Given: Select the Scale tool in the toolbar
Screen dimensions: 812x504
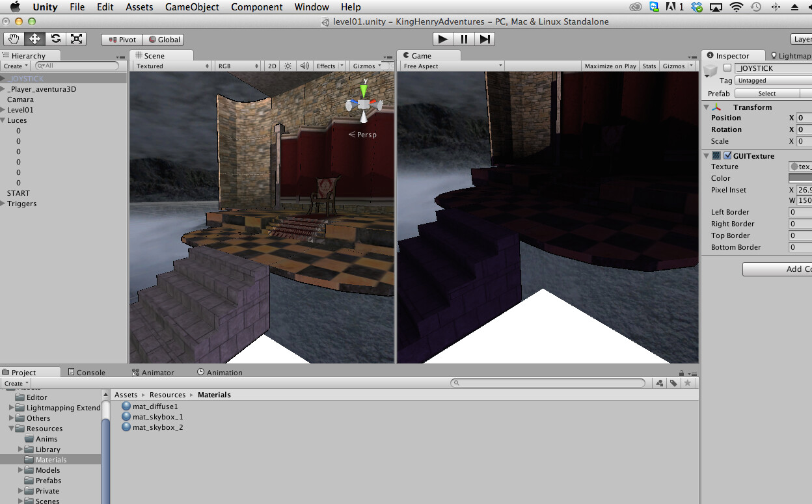Looking at the screenshot, I should [75, 39].
